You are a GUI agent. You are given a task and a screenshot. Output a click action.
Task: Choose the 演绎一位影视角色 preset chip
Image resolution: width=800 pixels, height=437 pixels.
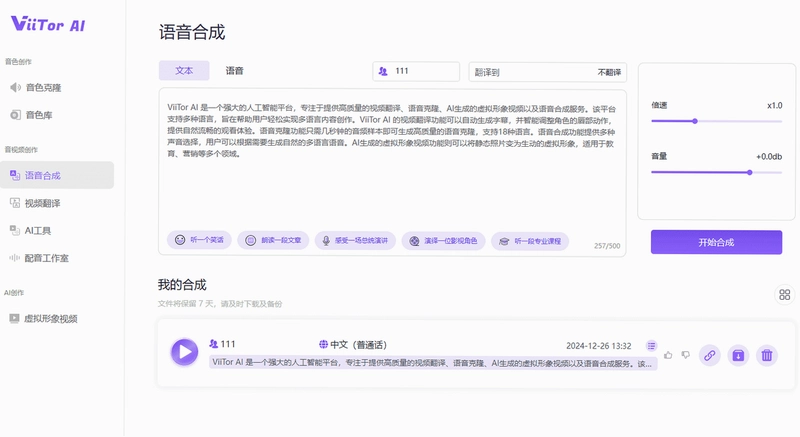(x=443, y=241)
